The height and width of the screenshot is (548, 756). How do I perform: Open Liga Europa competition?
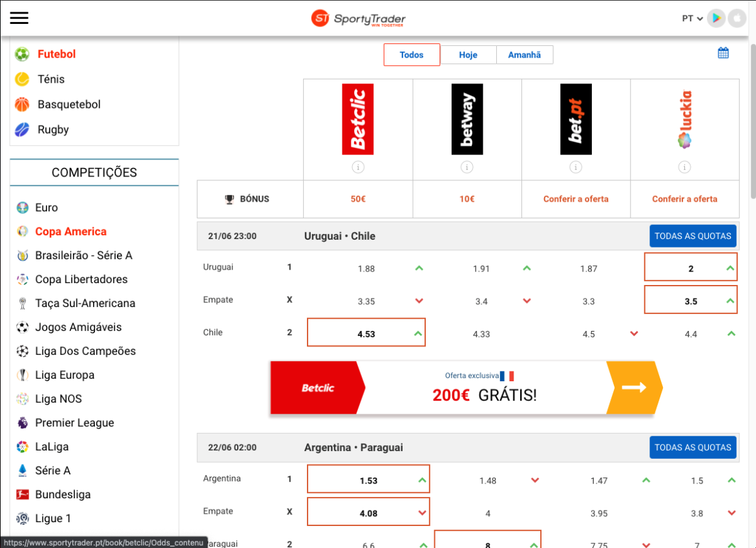point(65,375)
